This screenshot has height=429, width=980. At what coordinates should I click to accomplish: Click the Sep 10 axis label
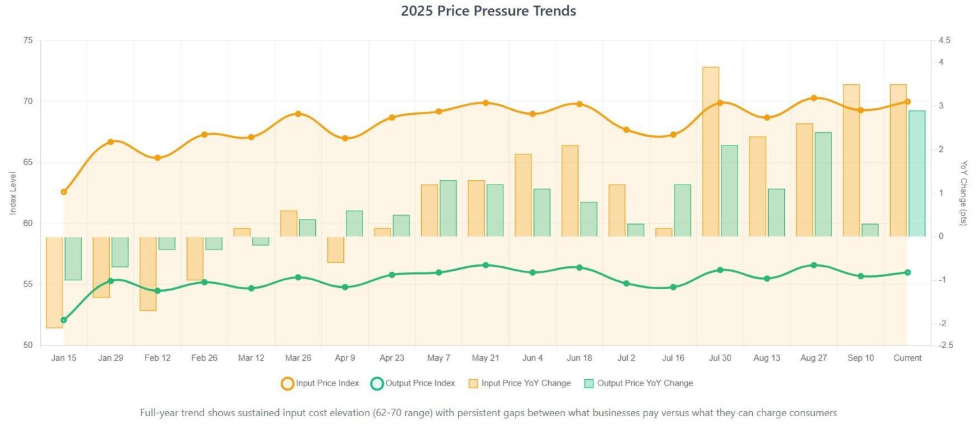pos(861,358)
